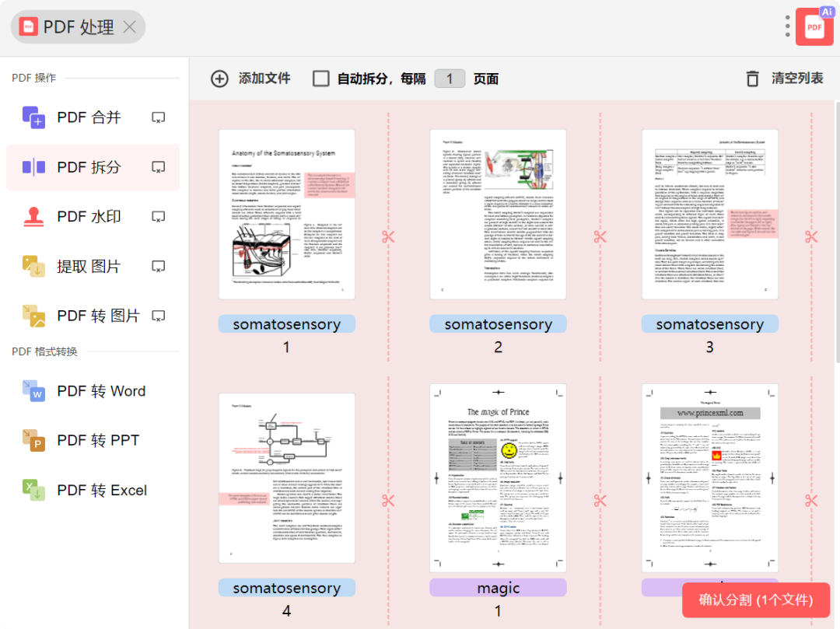
Task: Open the 提取 图片 menu item
Action: point(93,266)
